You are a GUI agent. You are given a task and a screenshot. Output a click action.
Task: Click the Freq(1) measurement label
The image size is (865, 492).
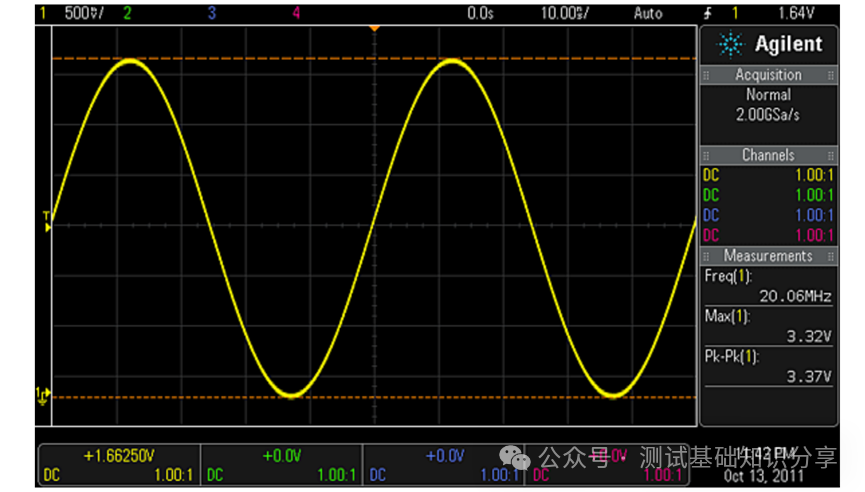coord(728,276)
